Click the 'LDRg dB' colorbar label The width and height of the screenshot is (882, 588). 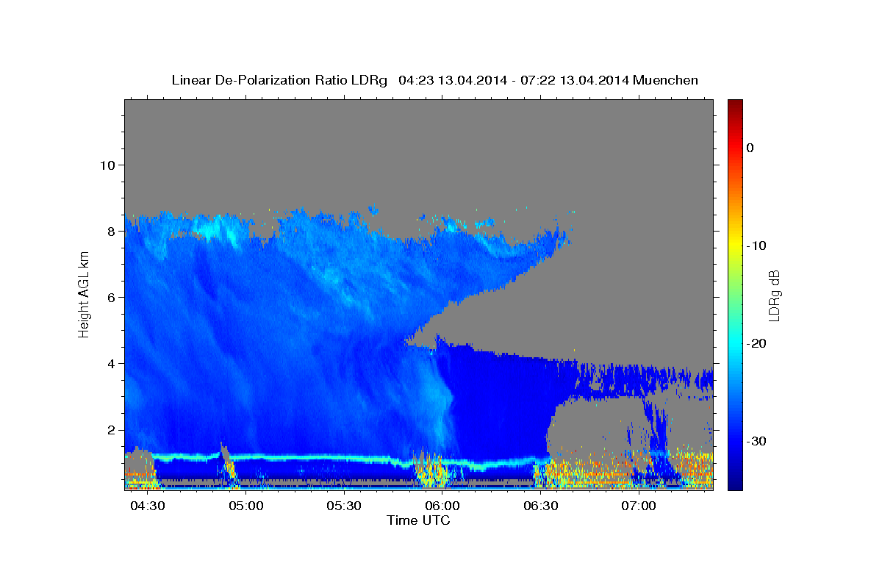coord(773,295)
